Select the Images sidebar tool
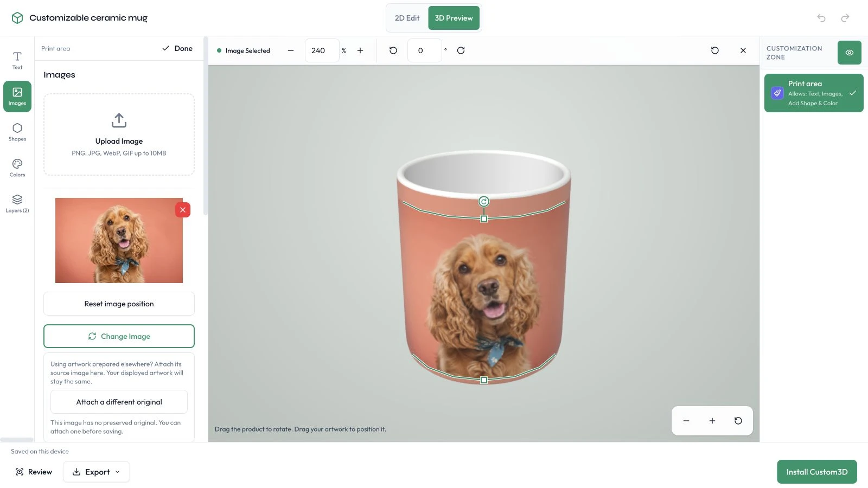The image size is (868, 488). coord(17,97)
